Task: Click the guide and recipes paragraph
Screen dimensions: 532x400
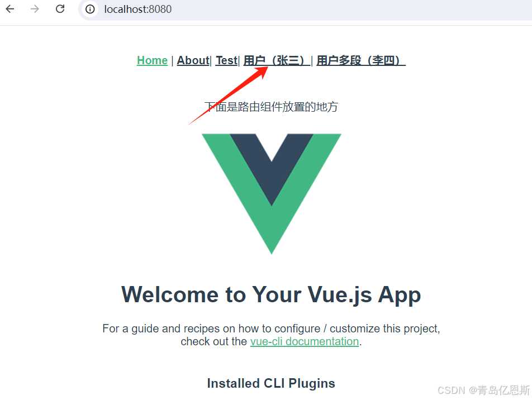Action: tap(271, 335)
